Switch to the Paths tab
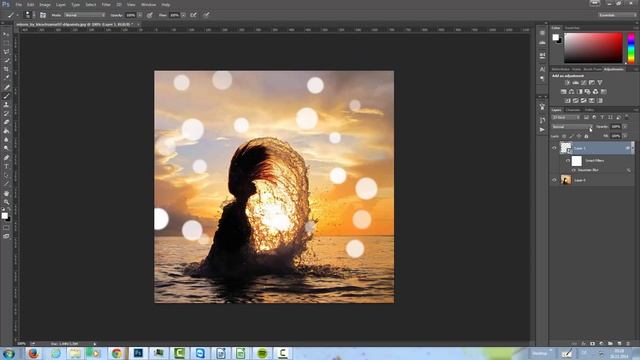The height and width of the screenshot is (360, 640). (x=589, y=110)
